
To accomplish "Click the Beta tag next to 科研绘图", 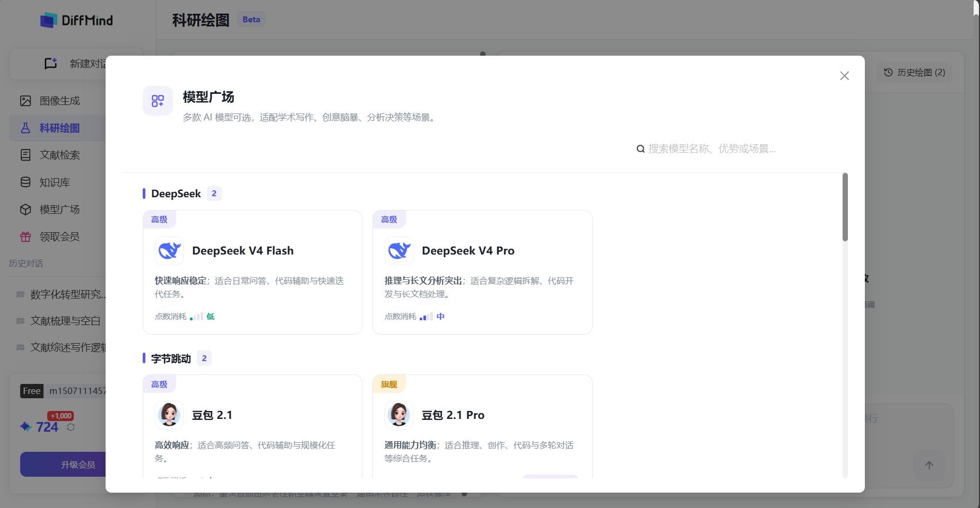I will (251, 20).
